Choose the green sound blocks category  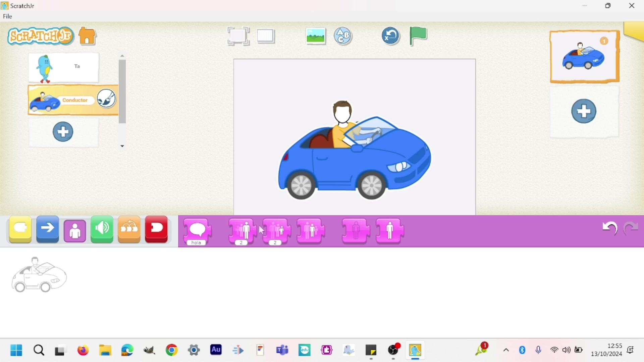102,229
